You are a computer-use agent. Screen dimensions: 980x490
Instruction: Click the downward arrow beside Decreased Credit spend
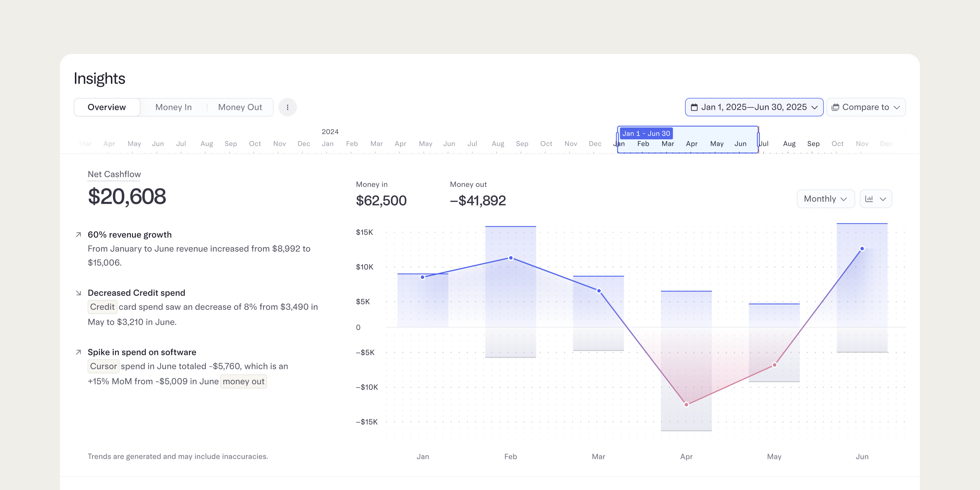pyautogui.click(x=78, y=292)
